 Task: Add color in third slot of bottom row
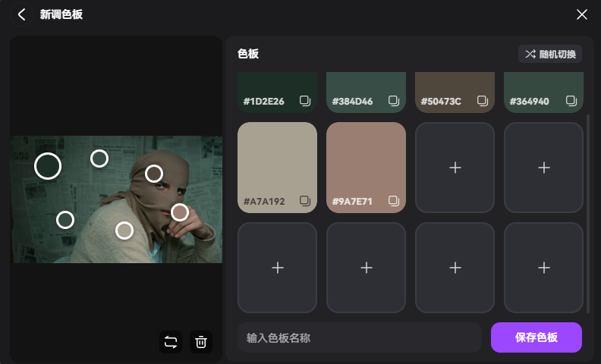pyautogui.click(x=455, y=268)
